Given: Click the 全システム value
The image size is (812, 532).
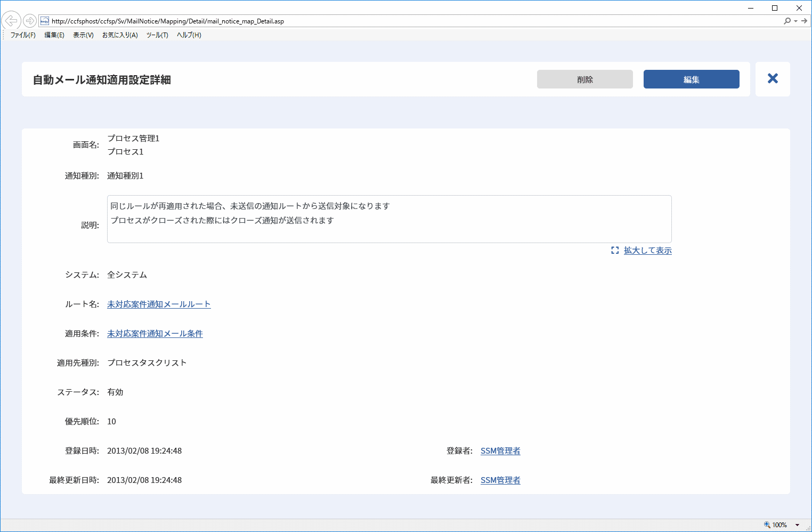Looking at the screenshot, I should (127, 275).
